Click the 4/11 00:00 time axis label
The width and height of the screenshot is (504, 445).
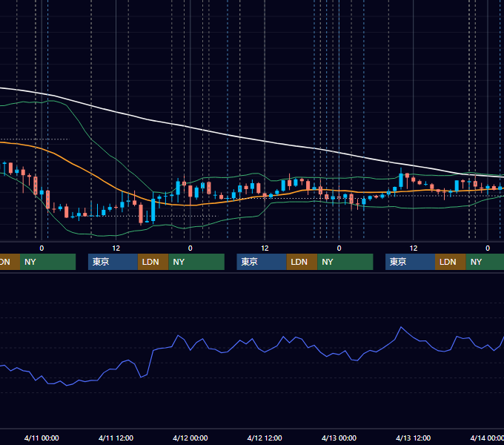(x=42, y=438)
